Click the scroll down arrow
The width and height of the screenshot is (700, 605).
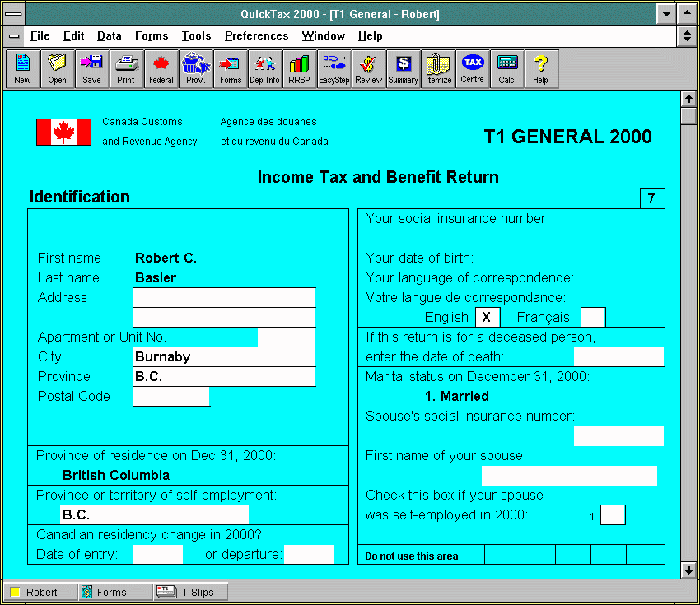tap(688, 570)
